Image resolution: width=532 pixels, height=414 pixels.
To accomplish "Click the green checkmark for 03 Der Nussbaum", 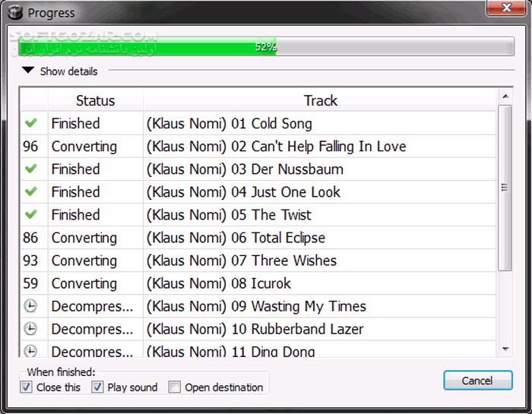I will pyautogui.click(x=31, y=169).
